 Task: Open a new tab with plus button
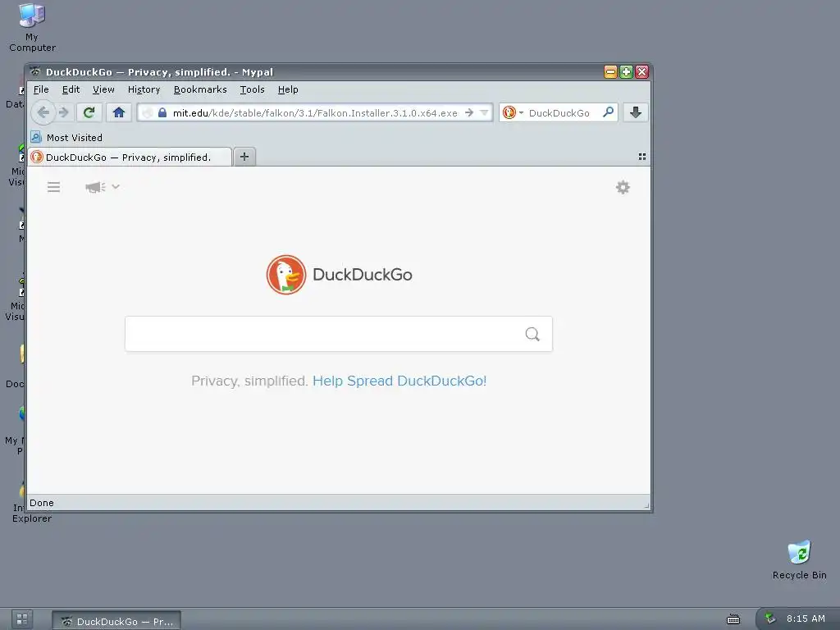(244, 157)
